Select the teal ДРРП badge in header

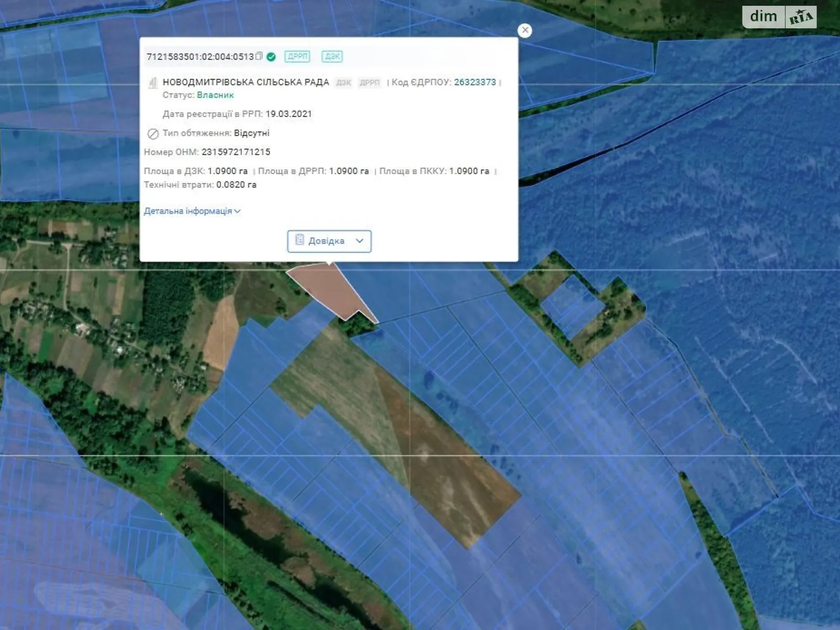[x=297, y=57]
